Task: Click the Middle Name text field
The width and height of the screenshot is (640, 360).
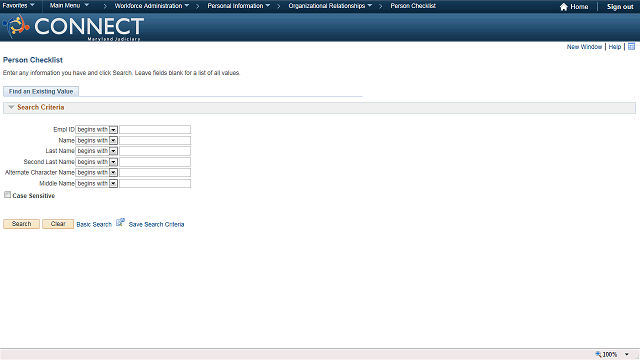Action: click(155, 184)
